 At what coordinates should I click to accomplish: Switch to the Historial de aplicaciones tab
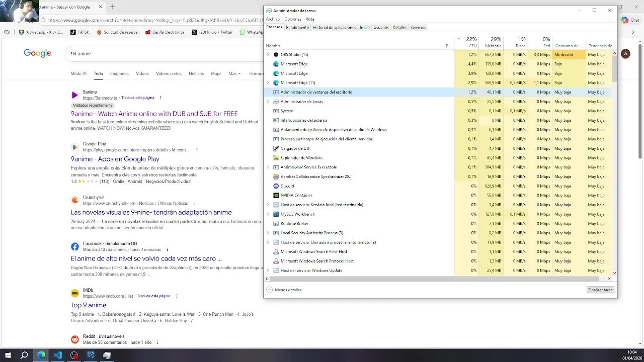(334, 27)
